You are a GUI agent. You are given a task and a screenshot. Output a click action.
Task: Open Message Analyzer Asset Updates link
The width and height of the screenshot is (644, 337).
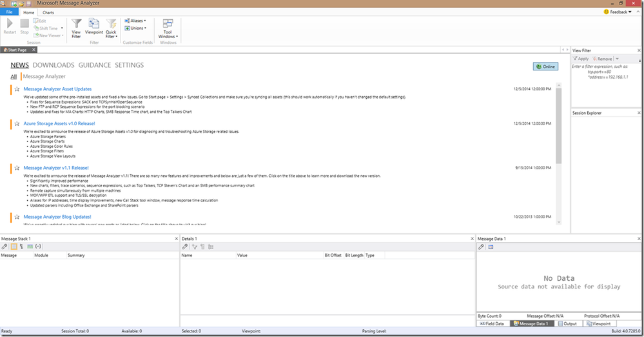pyautogui.click(x=57, y=89)
